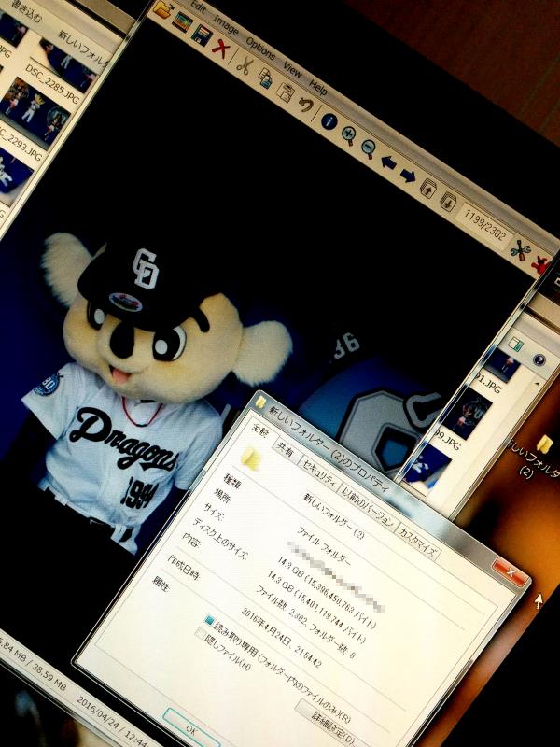Screen dimensions: 560x747
Task: Undo with the curved arrow icon
Action: (x=306, y=105)
